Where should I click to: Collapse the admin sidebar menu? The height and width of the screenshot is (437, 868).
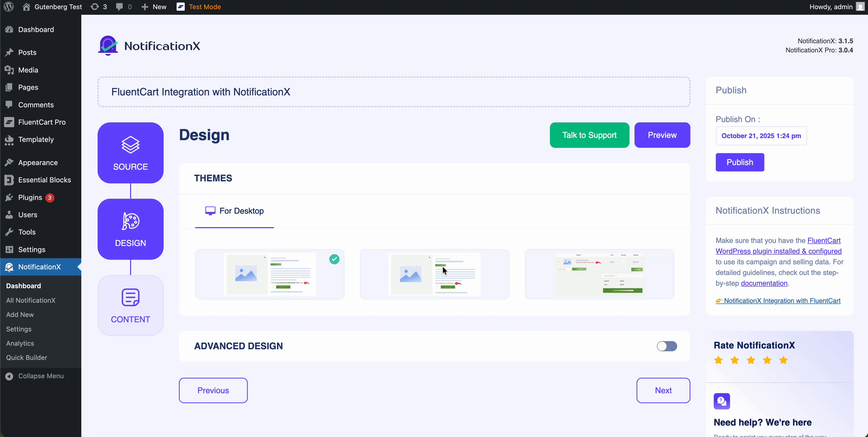(x=41, y=376)
